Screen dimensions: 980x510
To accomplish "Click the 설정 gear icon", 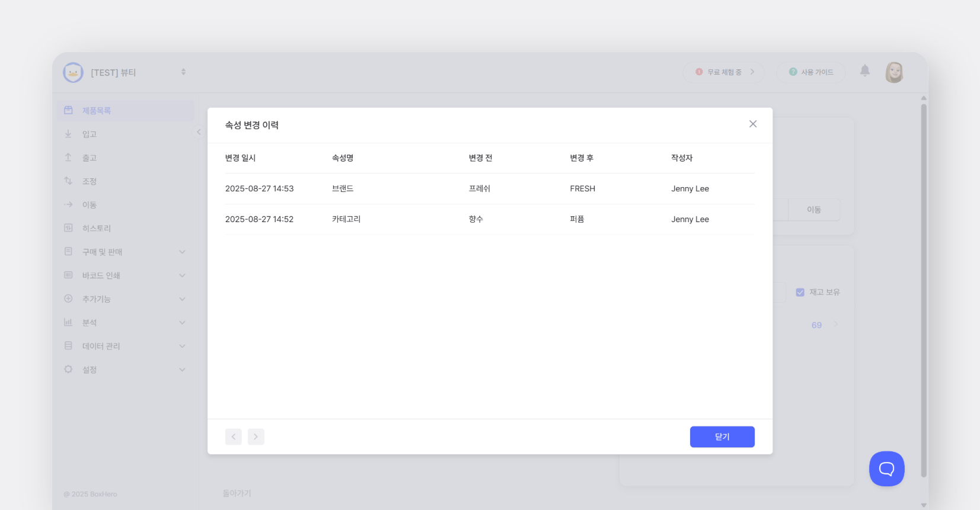I will tap(68, 369).
